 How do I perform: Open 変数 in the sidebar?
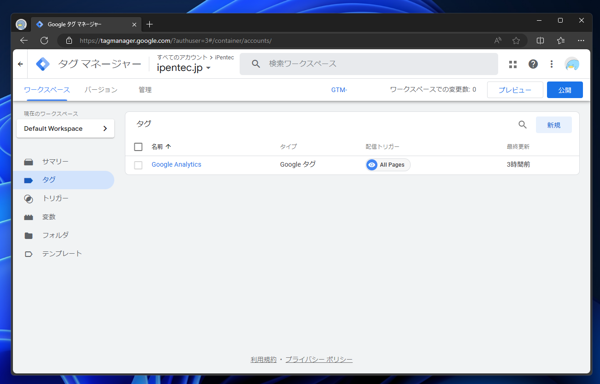tap(64, 217)
